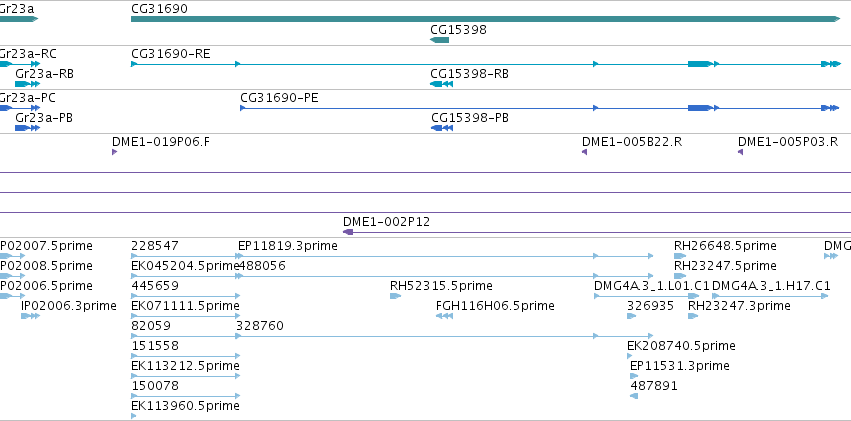Select the Gr23a-RB transcript glyph
The width and height of the screenshot is (851, 421).
pyautogui.click(x=28, y=84)
